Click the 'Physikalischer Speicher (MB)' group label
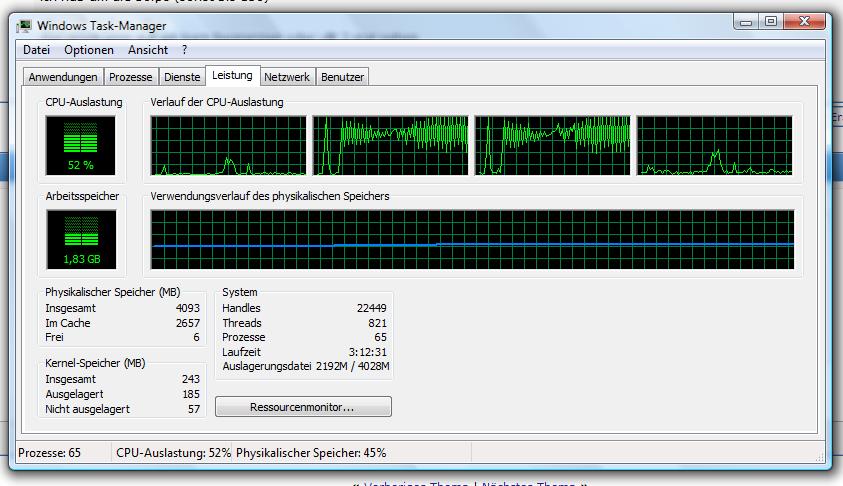Image resolution: width=843 pixels, height=486 pixels. [x=113, y=292]
